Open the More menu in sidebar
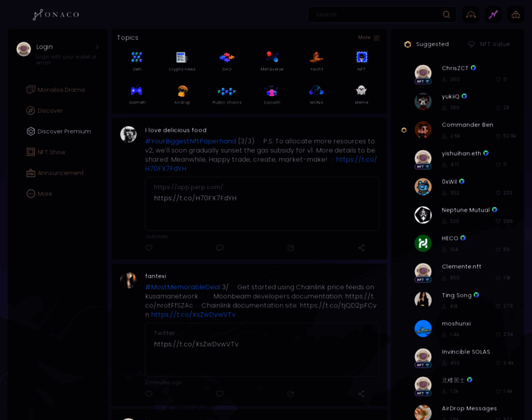This screenshot has width=532, height=420. 39,194
